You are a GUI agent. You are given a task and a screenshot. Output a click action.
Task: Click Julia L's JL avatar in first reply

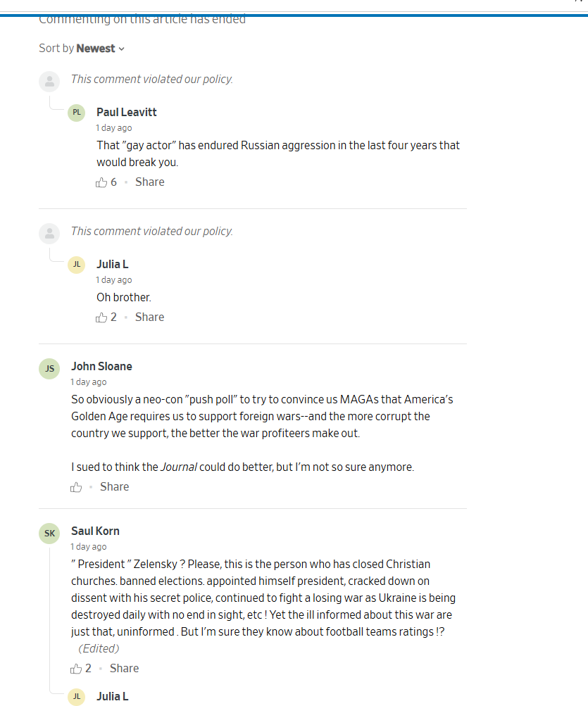(76, 265)
